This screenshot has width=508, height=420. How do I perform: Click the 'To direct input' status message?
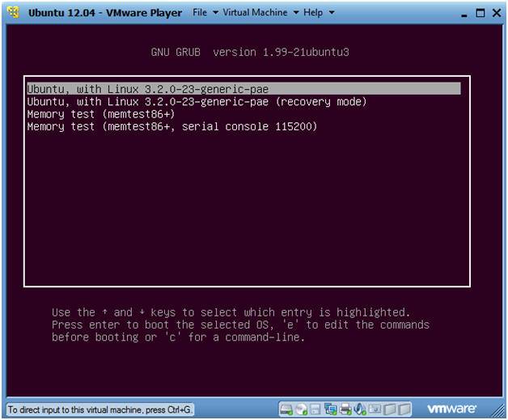click(x=99, y=409)
